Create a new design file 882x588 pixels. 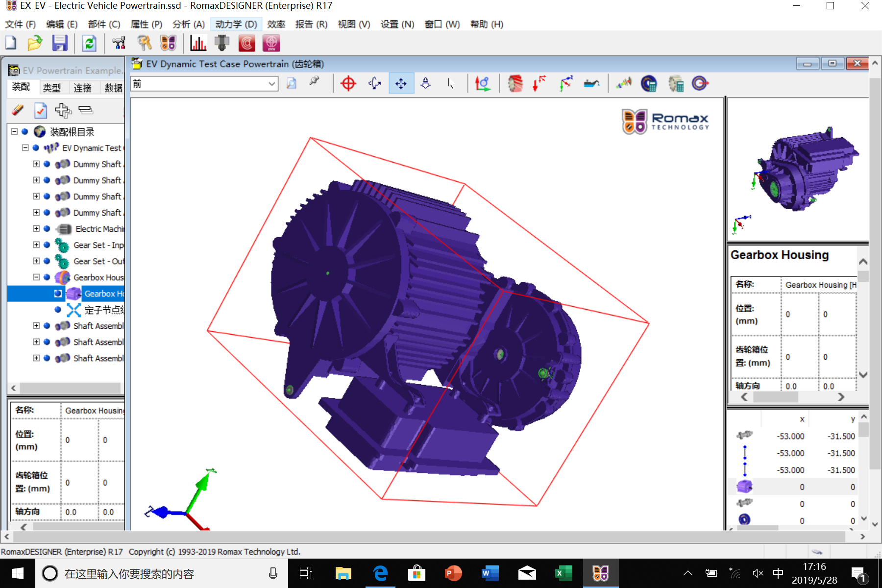click(x=11, y=44)
